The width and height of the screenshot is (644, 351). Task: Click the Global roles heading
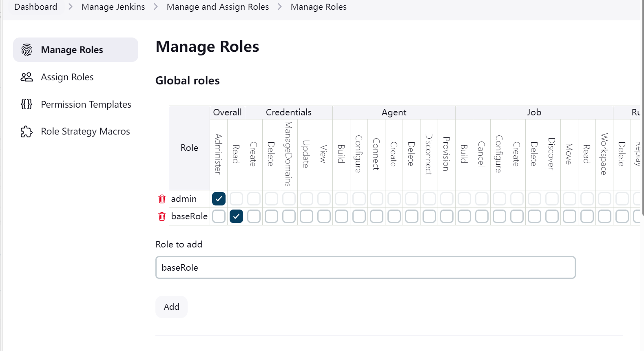click(188, 81)
